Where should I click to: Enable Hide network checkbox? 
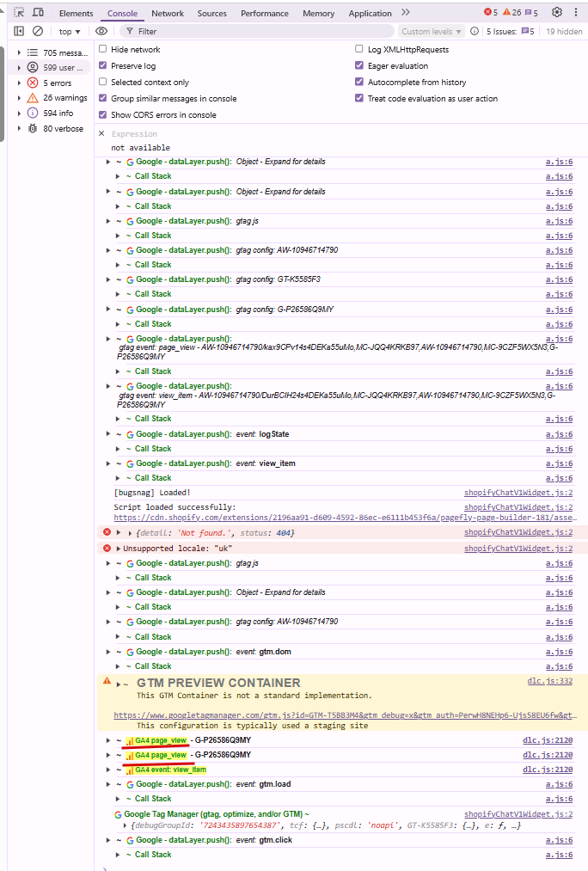(102, 49)
